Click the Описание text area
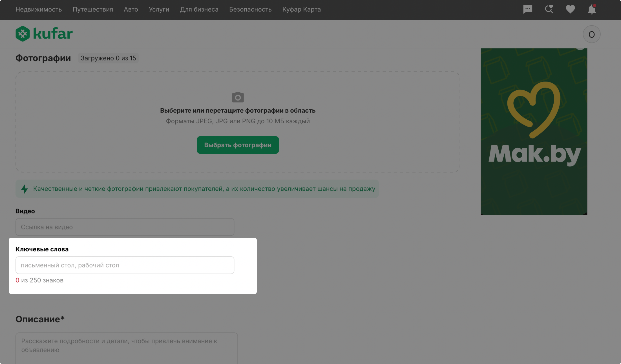This screenshot has width=621, height=364. tap(126, 348)
